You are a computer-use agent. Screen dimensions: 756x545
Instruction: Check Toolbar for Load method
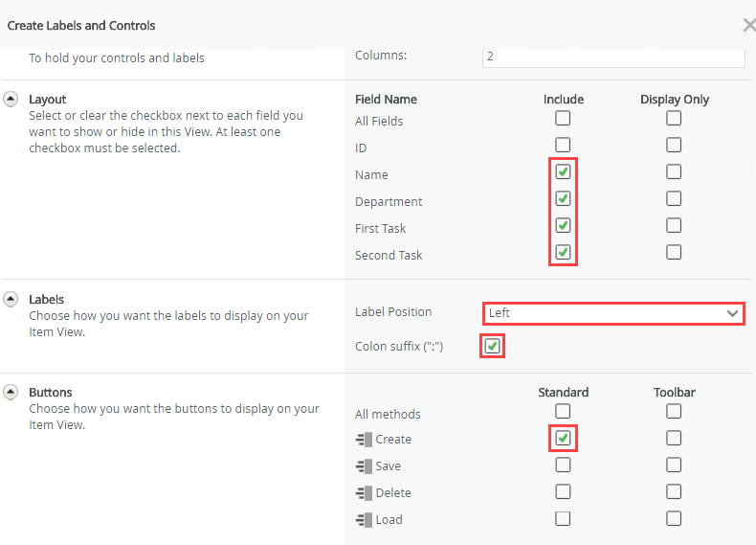(674, 518)
